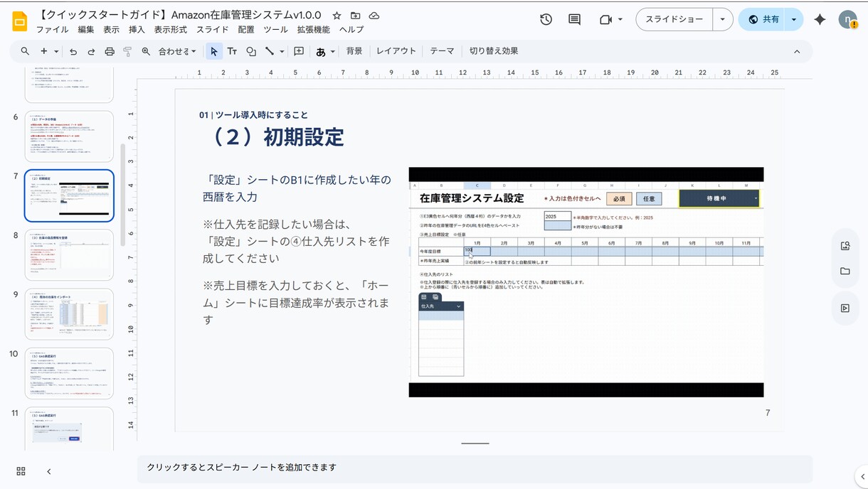Open zoom level 合わせる dropdown
This screenshot has height=489, width=868.
176,51
